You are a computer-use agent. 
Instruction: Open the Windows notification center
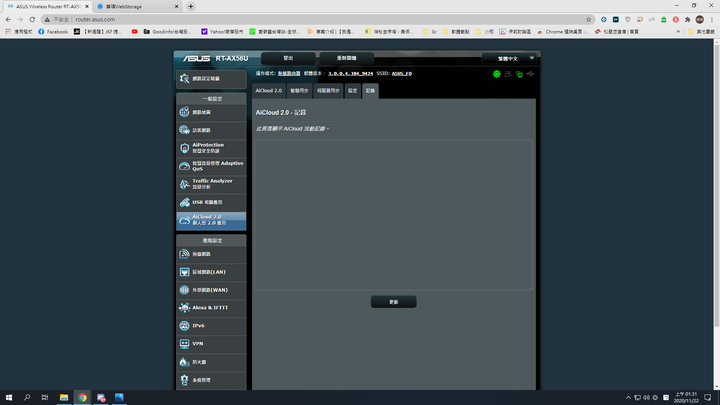click(x=708, y=397)
